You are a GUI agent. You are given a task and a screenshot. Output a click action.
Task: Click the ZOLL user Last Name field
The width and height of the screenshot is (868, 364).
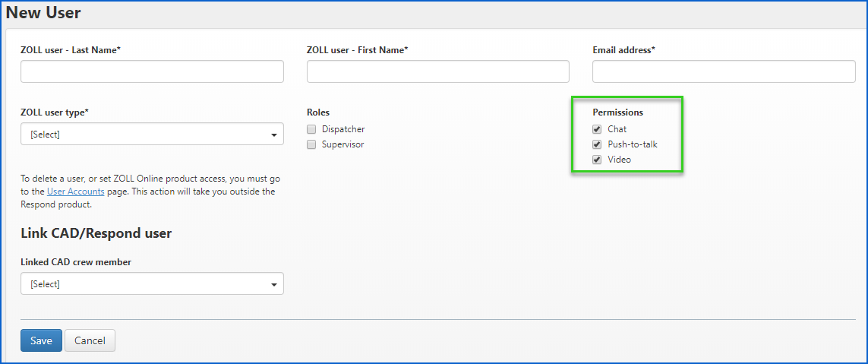click(152, 71)
